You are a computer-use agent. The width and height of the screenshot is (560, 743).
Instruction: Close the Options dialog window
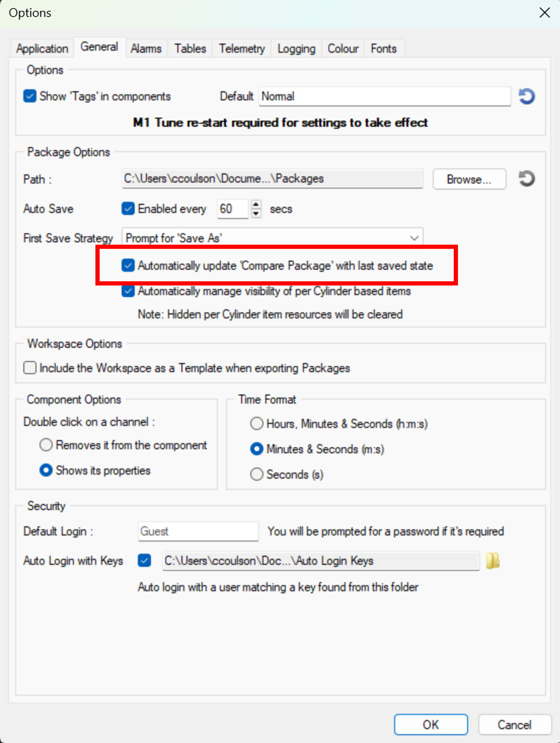click(x=544, y=13)
